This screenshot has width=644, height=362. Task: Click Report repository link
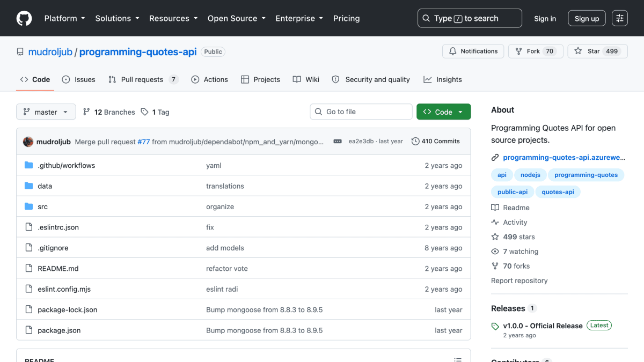pyautogui.click(x=519, y=280)
